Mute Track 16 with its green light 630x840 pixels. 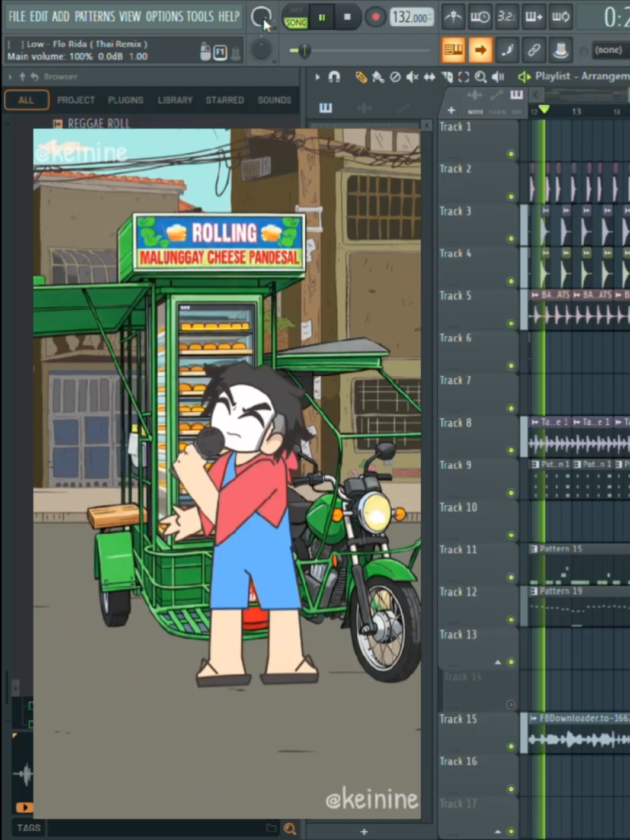[511, 789]
